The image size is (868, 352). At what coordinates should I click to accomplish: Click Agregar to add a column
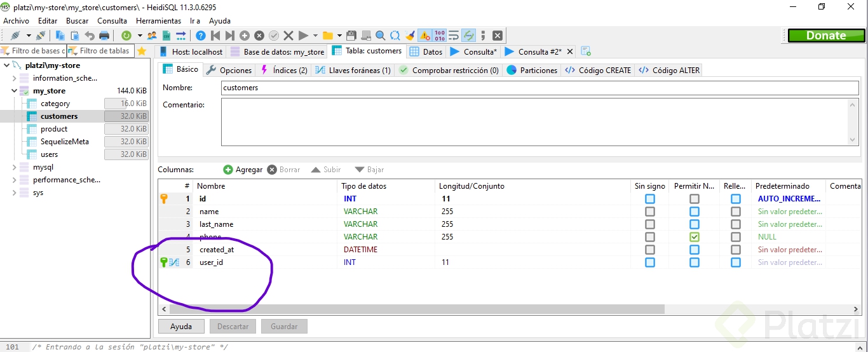[243, 170]
